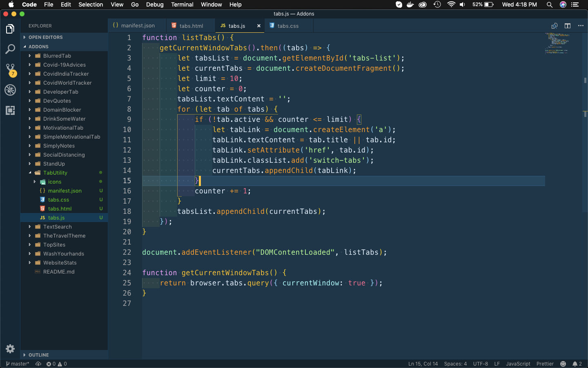This screenshot has height=368, width=588.
Task: Open notifications bell in status bar
Action: [577, 364]
